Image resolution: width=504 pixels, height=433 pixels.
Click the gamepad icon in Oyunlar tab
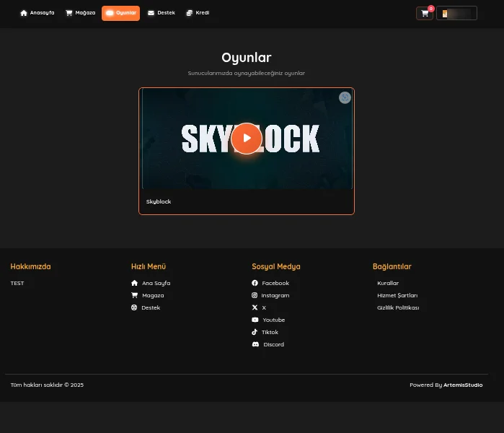110,13
